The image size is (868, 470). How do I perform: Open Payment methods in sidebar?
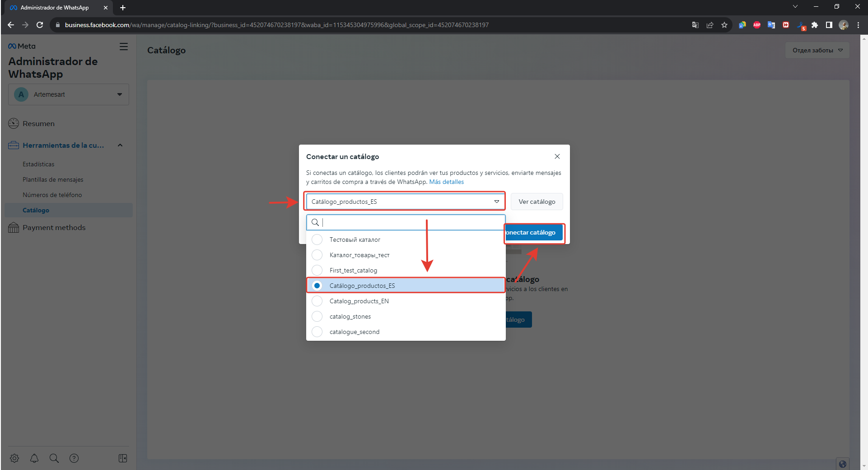click(54, 227)
